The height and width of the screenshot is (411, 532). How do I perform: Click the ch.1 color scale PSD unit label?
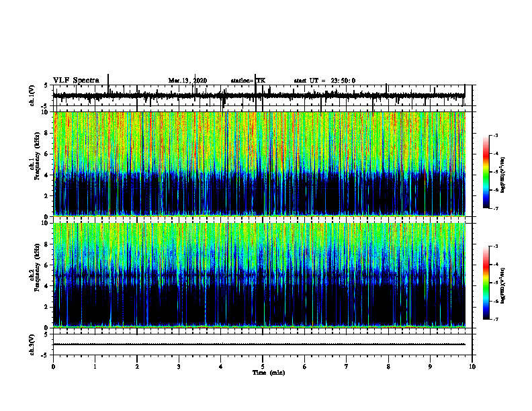pos(502,175)
